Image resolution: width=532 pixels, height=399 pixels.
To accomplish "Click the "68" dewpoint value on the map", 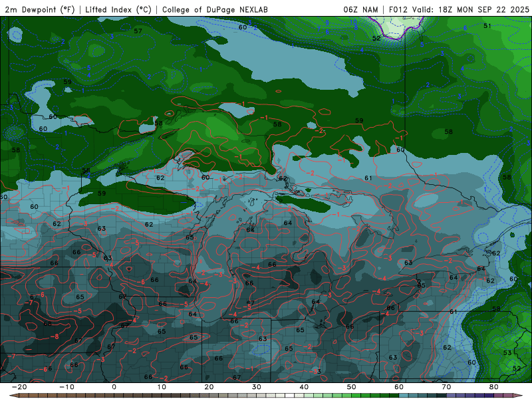I will [x=47, y=324].
